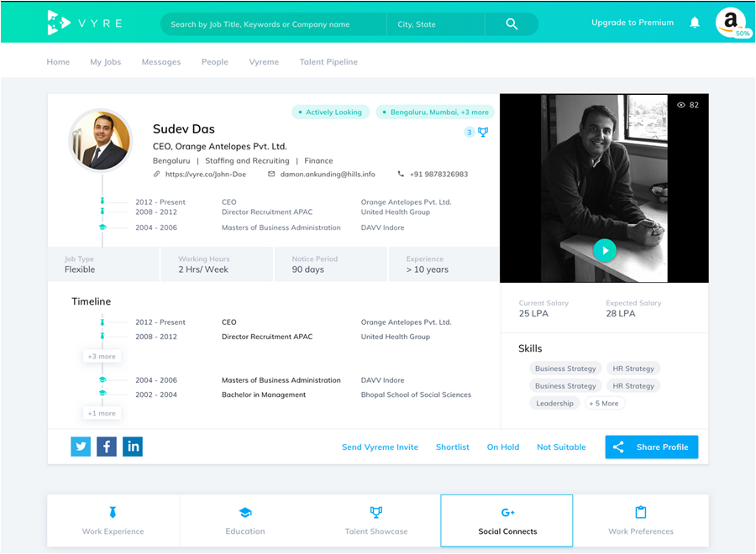The image size is (756, 554).
Task: Click the Notice Period value 90 days
Action: [307, 269]
